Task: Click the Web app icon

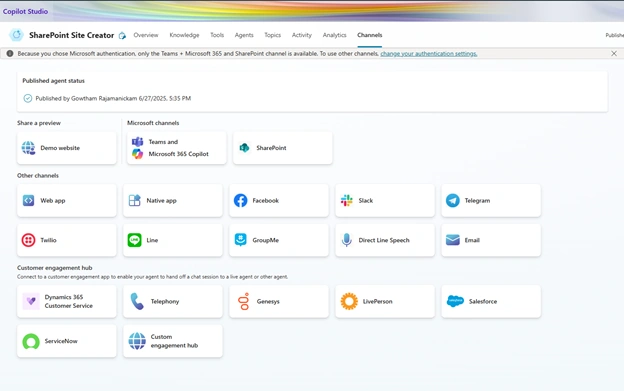Action: pos(28,200)
